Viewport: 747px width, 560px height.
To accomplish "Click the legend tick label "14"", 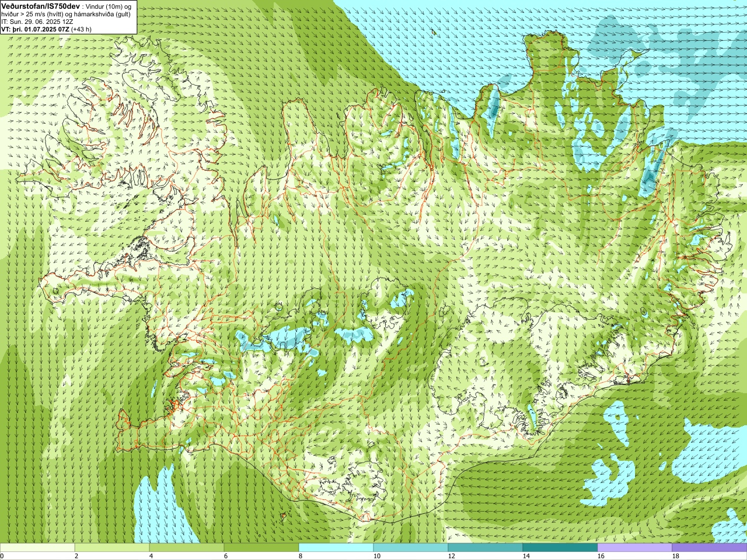I will click(526, 556).
